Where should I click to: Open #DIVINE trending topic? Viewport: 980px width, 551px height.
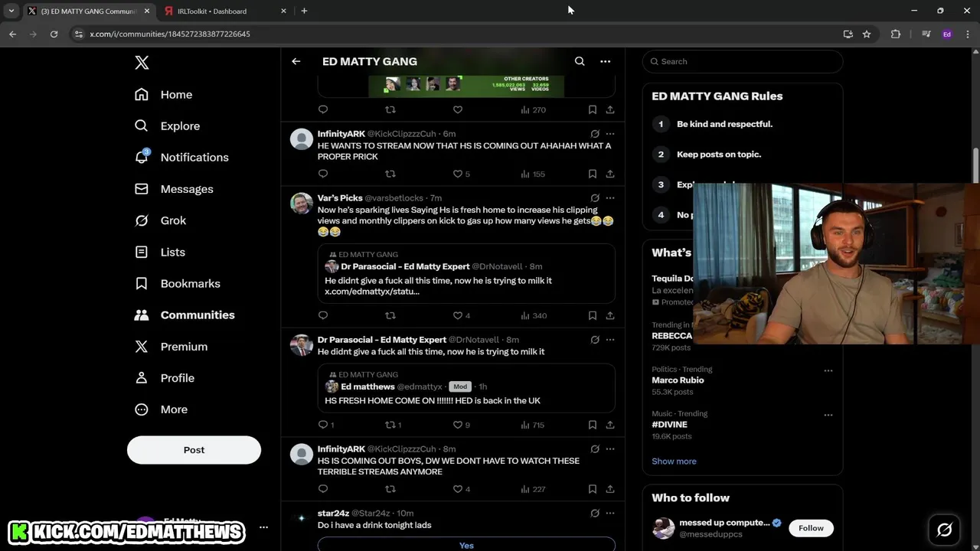click(669, 425)
